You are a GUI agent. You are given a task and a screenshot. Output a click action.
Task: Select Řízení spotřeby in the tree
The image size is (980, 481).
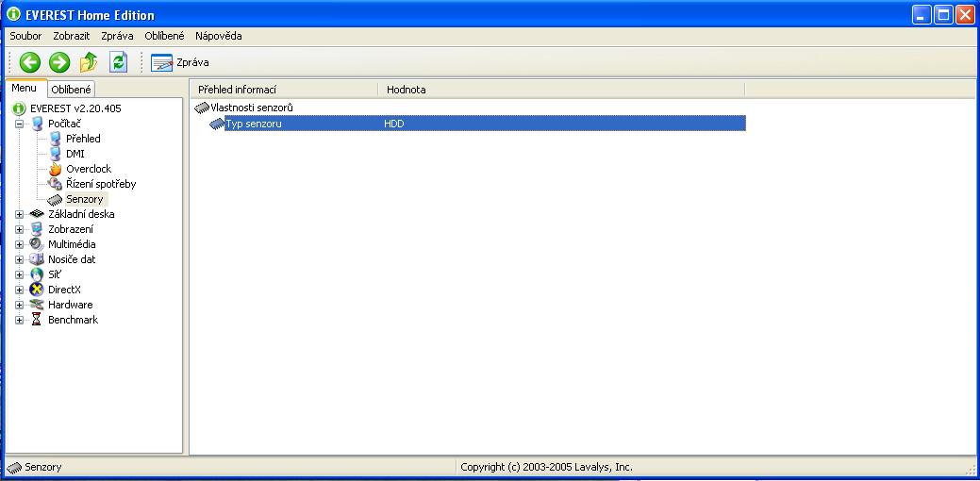[x=100, y=184]
